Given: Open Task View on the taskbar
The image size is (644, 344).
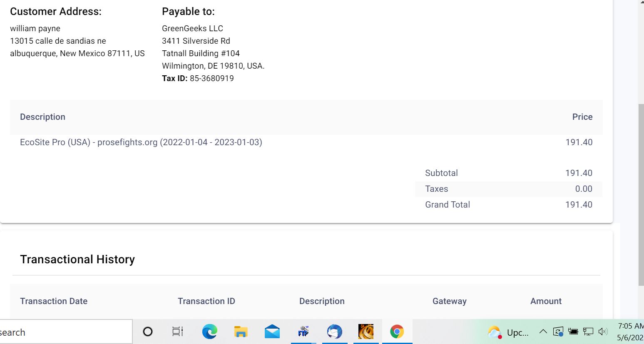Looking at the screenshot, I should (178, 332).
